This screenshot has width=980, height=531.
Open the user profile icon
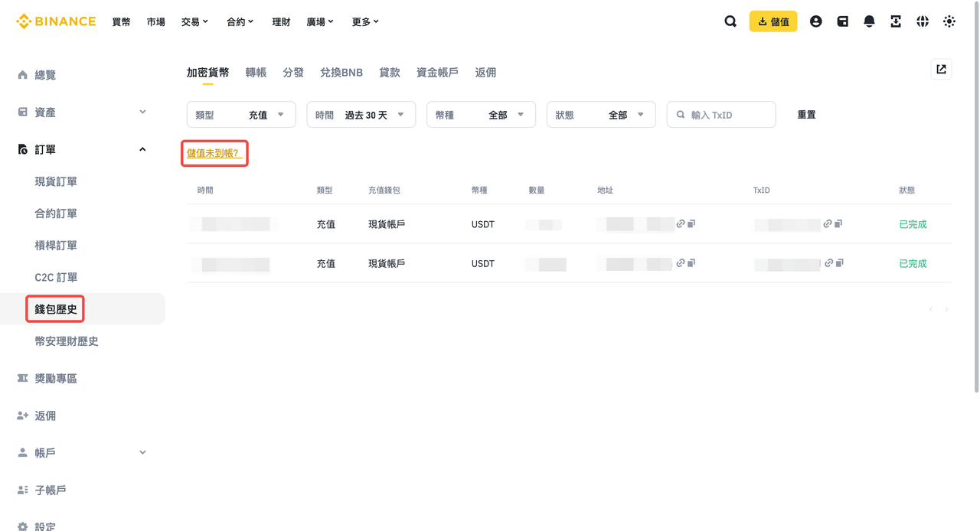(815, 21)
